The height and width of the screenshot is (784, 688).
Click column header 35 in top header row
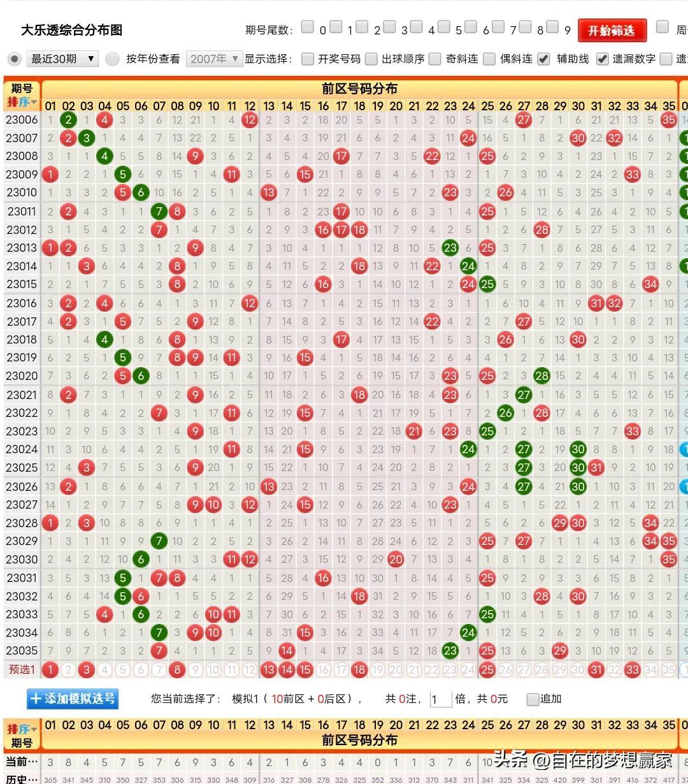(x=669, y=106)
